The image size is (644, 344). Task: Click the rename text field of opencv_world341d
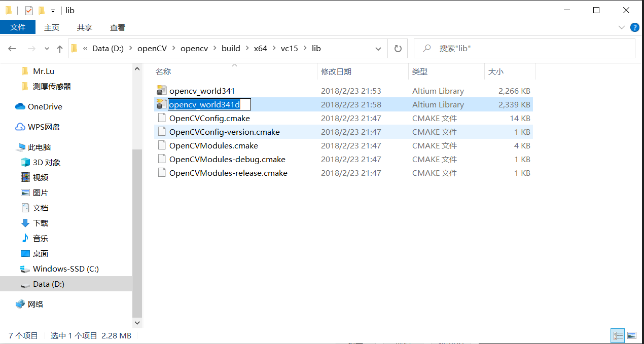(x=209, y=104)
